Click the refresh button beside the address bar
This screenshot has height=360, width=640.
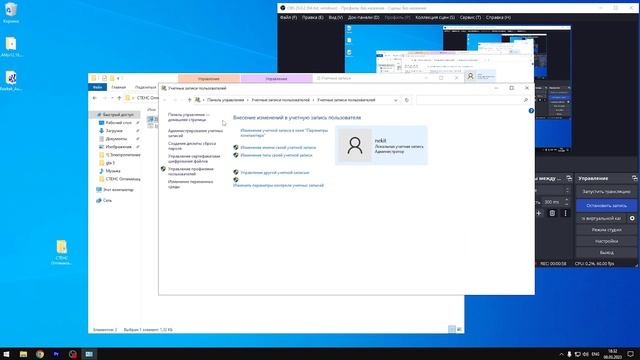click(407, 100)
